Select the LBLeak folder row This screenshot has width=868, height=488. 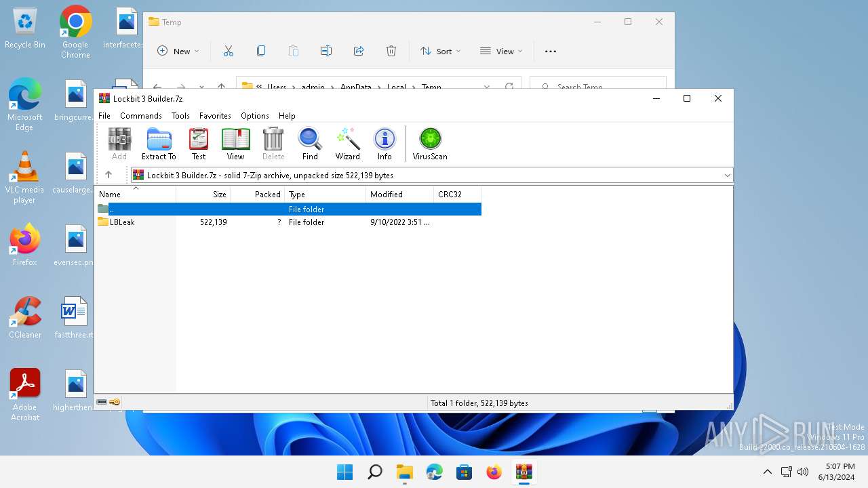click(288, 222)
